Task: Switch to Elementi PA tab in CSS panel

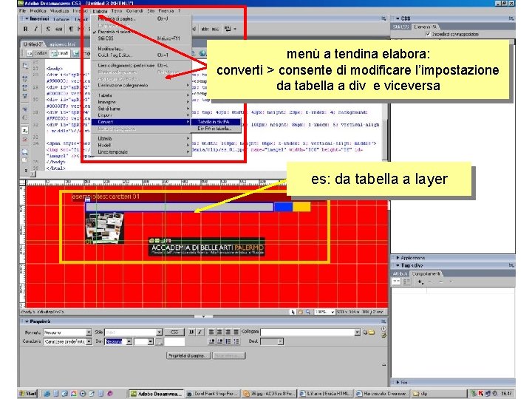Action: tap(425, 27)
